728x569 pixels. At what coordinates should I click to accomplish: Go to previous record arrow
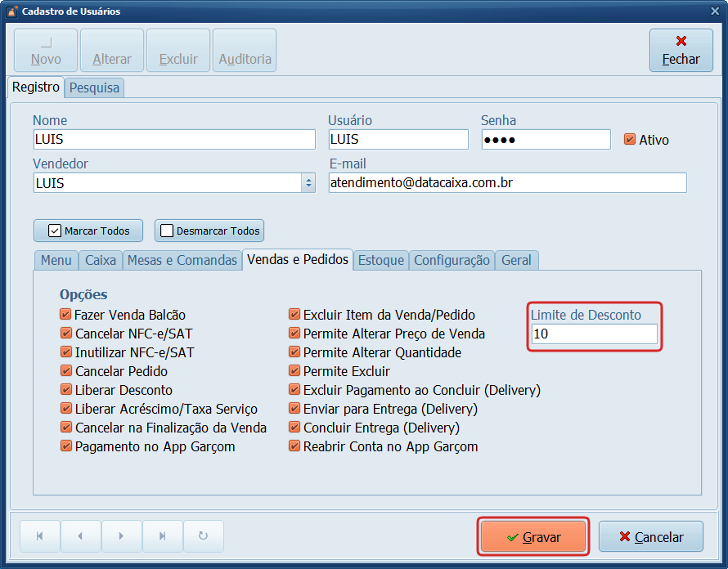80,536
